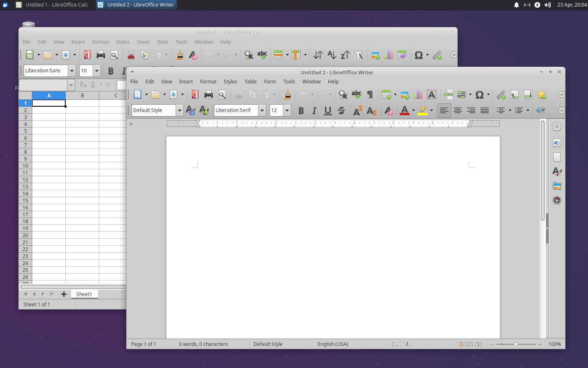The height and width of the screenshot is (368, 588).
Task: Insert an image into the document
Action: (x=405, y=94)
